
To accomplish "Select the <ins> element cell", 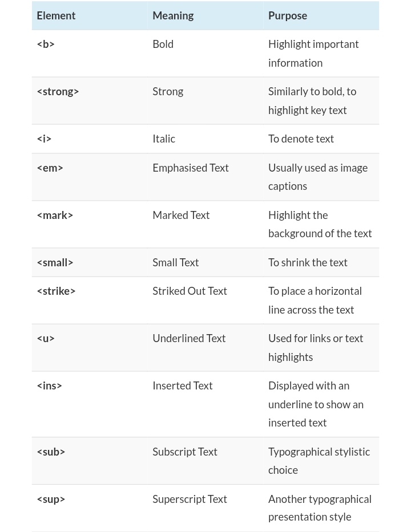I will pos(49,385).
